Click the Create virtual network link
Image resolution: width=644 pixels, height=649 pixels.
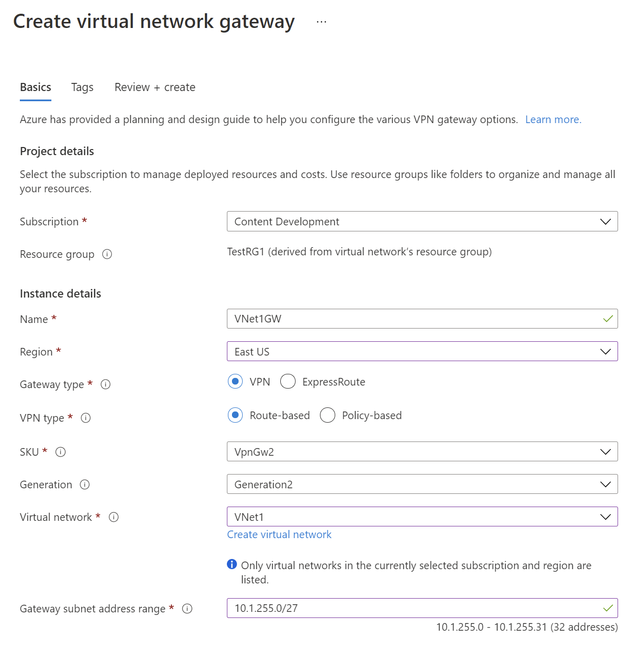[279, 535]
